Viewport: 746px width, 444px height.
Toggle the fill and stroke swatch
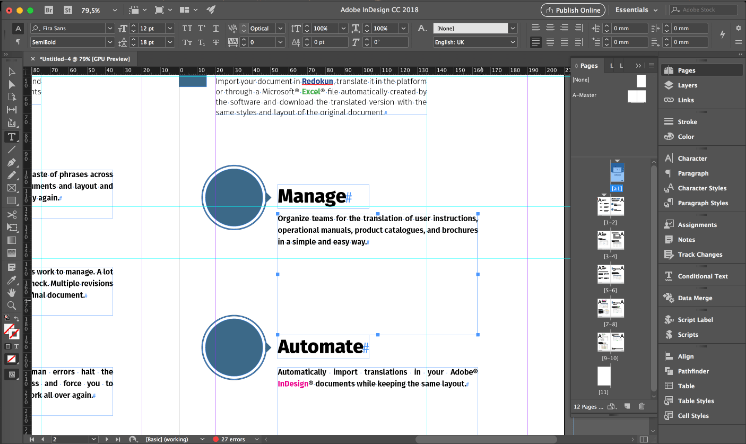11,328
